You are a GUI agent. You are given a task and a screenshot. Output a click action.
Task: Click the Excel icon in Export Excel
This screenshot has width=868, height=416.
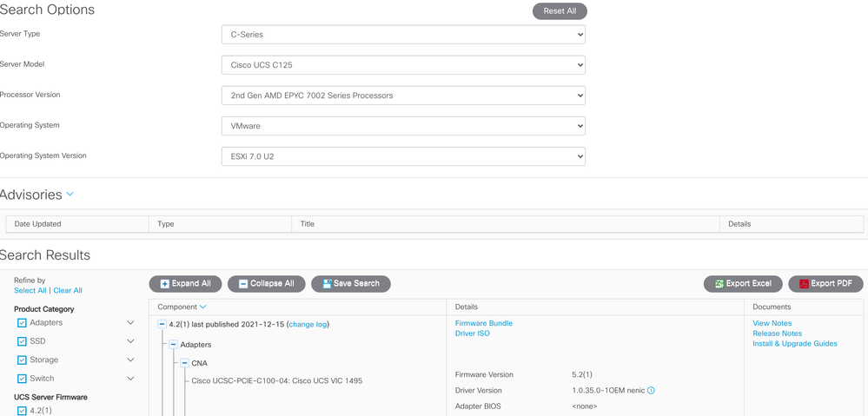coord(719,284)
